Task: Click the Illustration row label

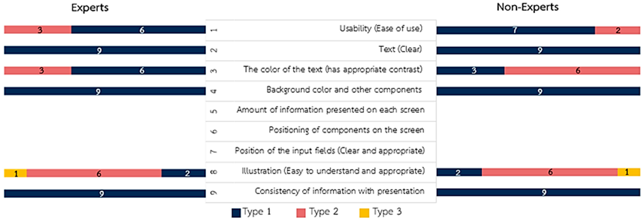Action: pyautogui.click(x=333, y=171)
